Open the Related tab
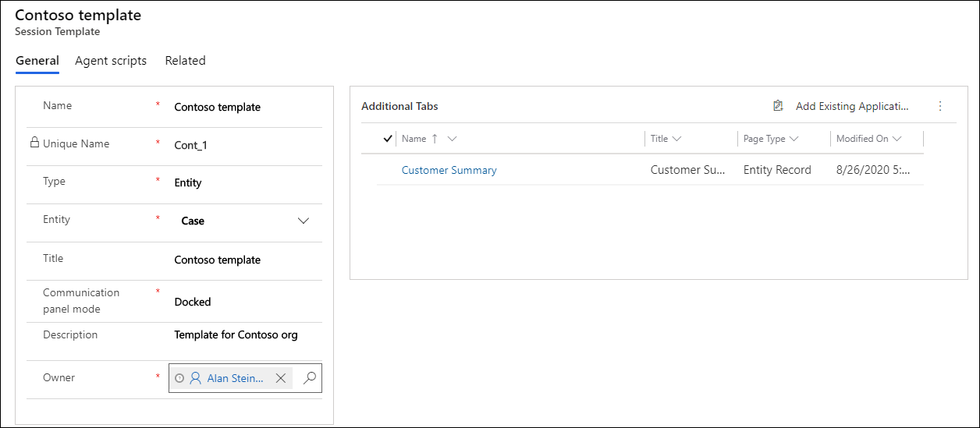 coord(185,61)
